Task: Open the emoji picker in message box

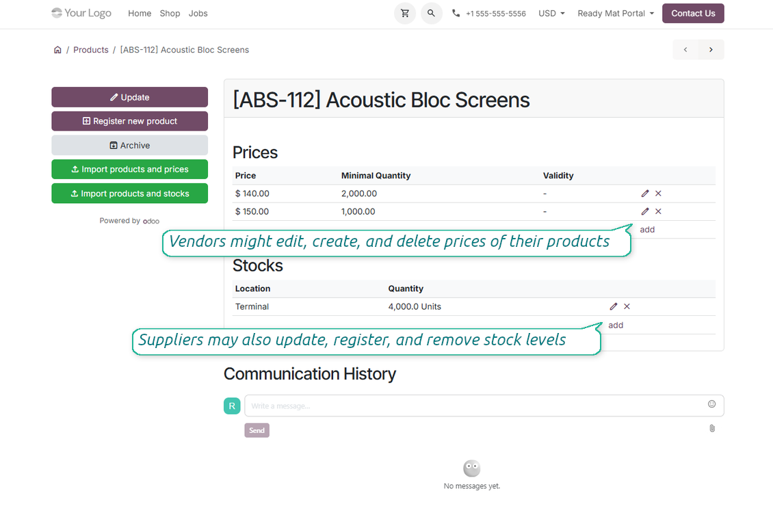Action: tap(712, 404)
